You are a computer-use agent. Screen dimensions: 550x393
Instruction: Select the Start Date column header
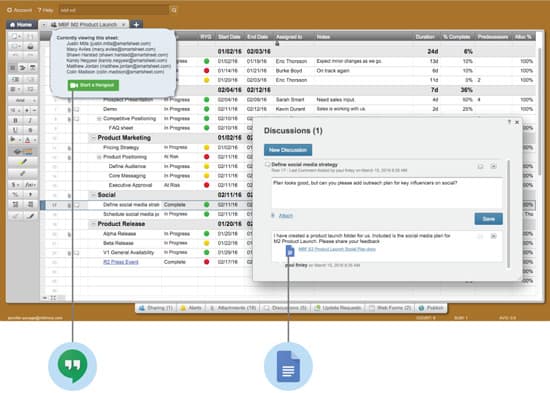click(x=229, y=36)
